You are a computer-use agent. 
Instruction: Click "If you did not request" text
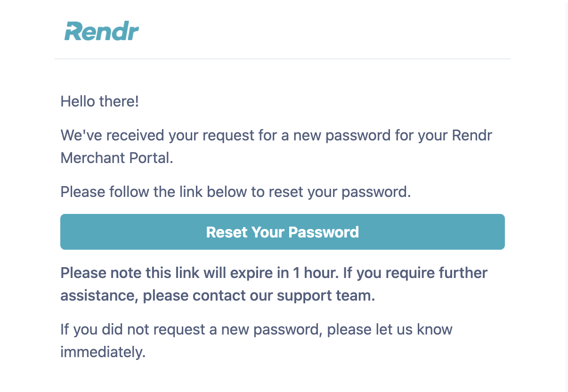click(x=134, y=329)
